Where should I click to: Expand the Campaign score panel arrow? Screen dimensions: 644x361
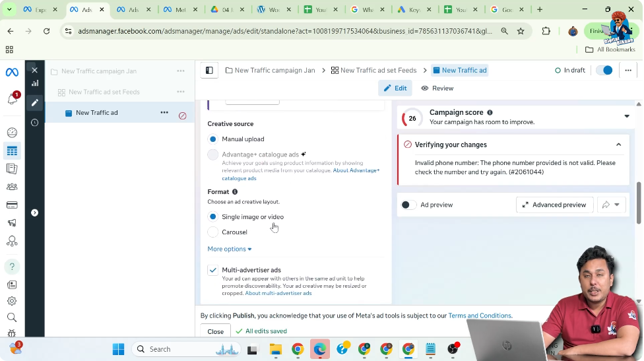coord(626,117)
